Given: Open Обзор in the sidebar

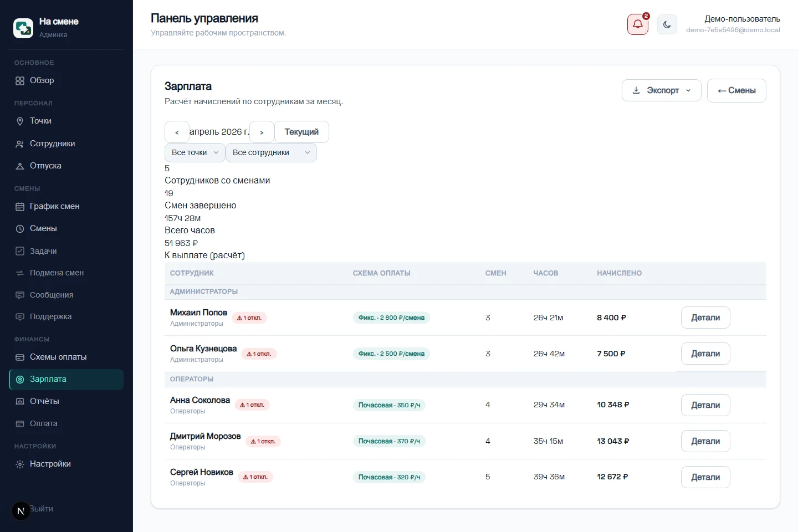Looking at the screenshot, I should [x=66, y=80].
